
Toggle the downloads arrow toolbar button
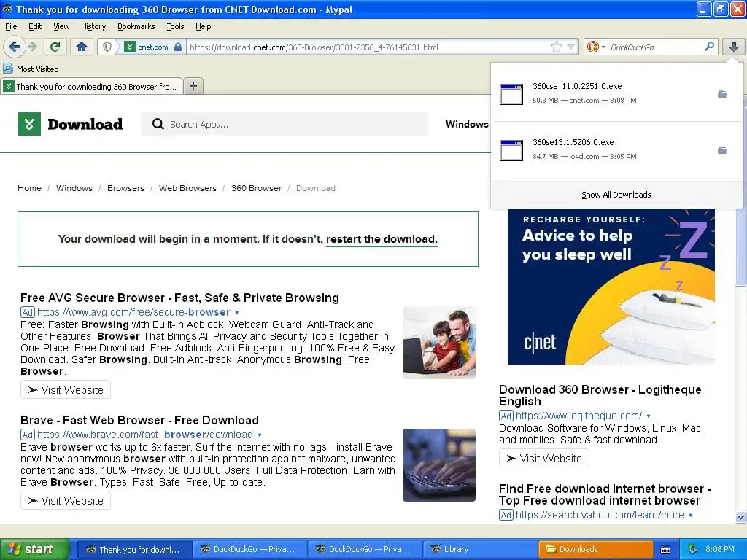click(x=734, y=47)
